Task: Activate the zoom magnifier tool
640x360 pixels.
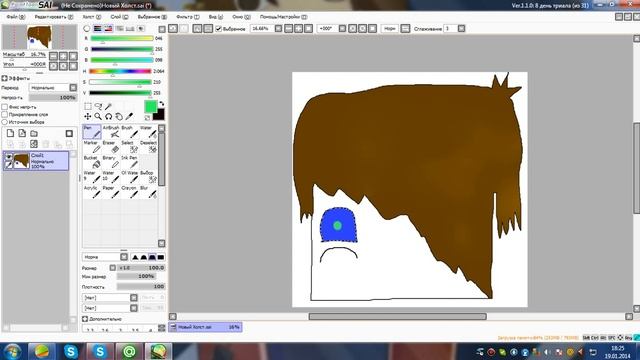Action: 98,117
